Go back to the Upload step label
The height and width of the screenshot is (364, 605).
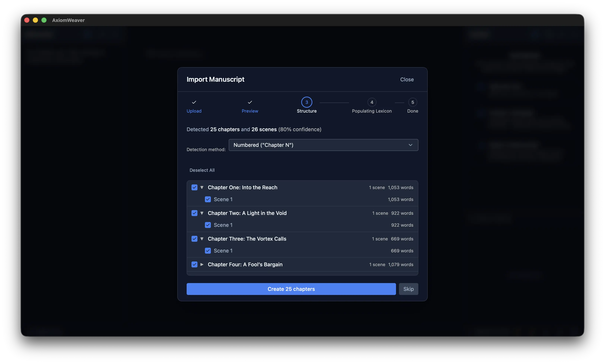click(x=194, y=111)
